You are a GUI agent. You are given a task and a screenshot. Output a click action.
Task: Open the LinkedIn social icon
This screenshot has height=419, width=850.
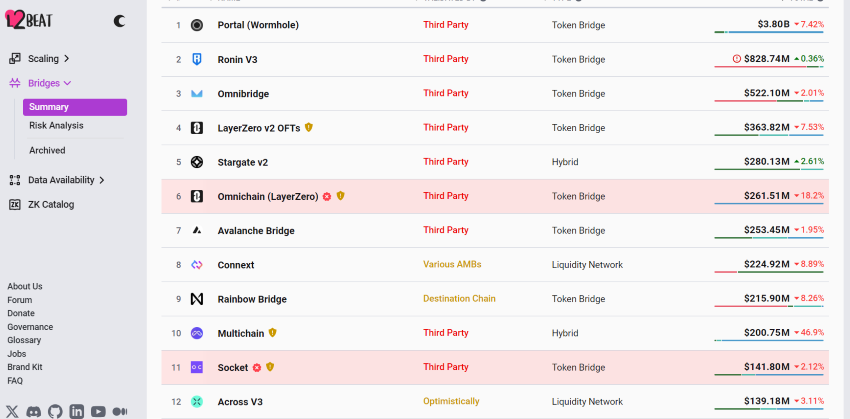[76, 411]
